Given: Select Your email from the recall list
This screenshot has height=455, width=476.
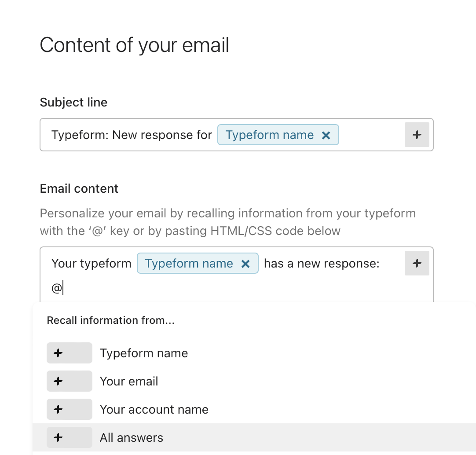Looking at the screenshot, I should [x=129, y=381].
